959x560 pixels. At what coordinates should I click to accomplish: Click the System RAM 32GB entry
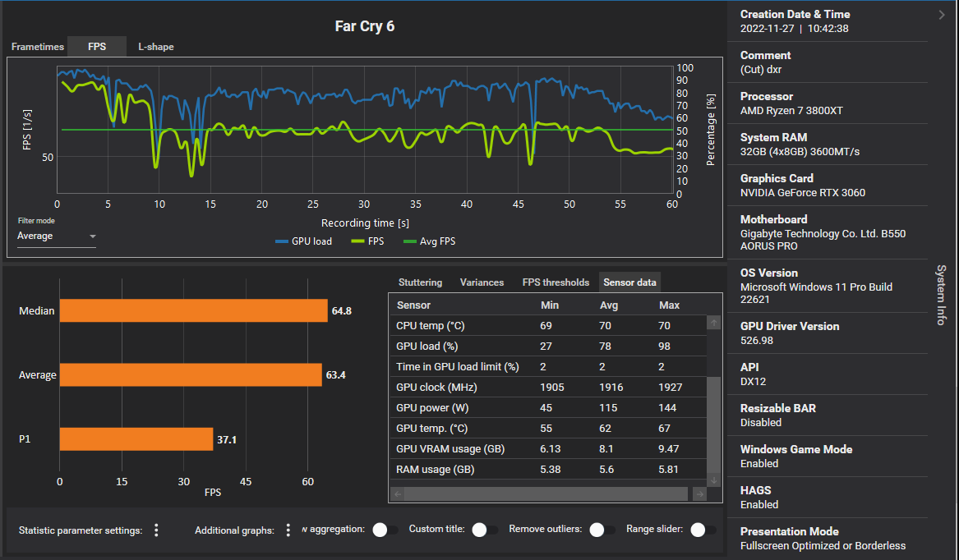click(827, 145)
